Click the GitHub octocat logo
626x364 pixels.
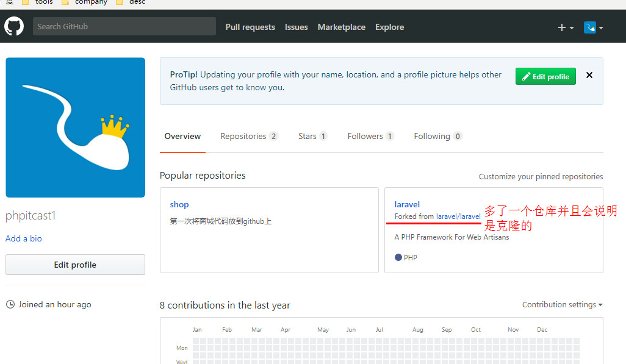point(14,27)
